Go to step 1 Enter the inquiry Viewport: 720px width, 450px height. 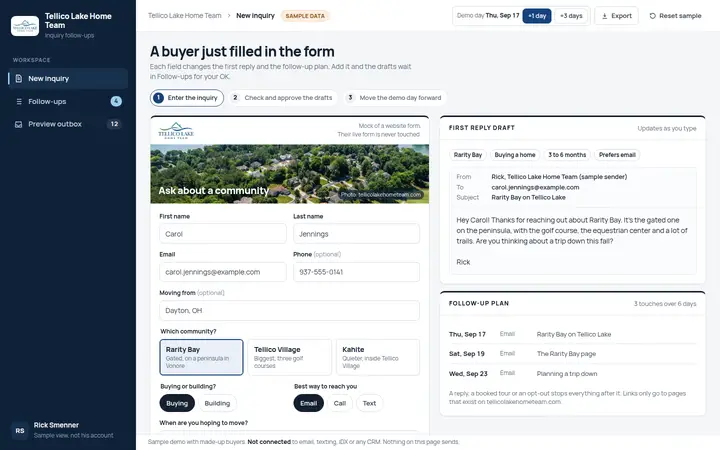(x=186, y=98)
